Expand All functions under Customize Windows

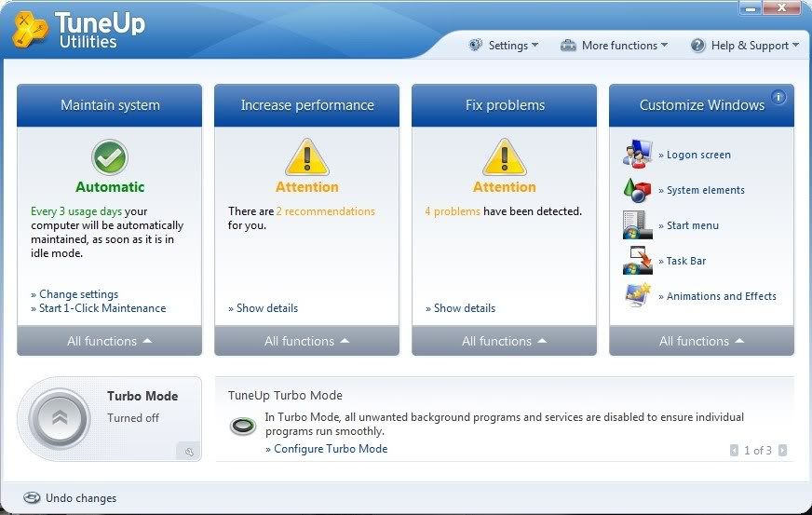tap(701, 341)
